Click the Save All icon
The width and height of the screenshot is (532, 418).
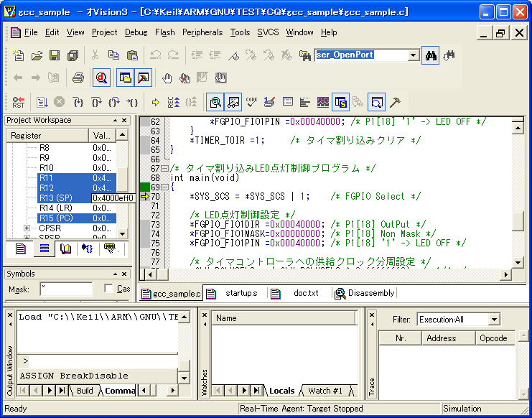pyautogui.click(x=73, y=55)
